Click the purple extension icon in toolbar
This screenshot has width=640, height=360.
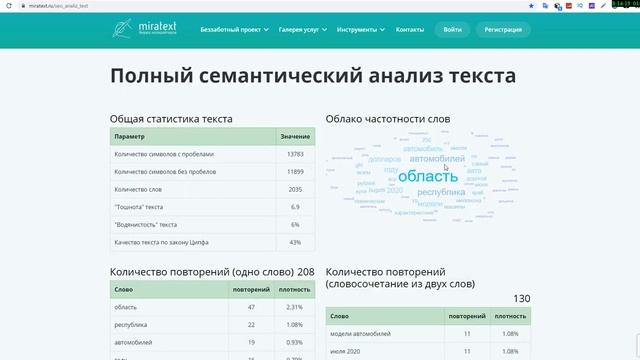(x=591, y=6)
